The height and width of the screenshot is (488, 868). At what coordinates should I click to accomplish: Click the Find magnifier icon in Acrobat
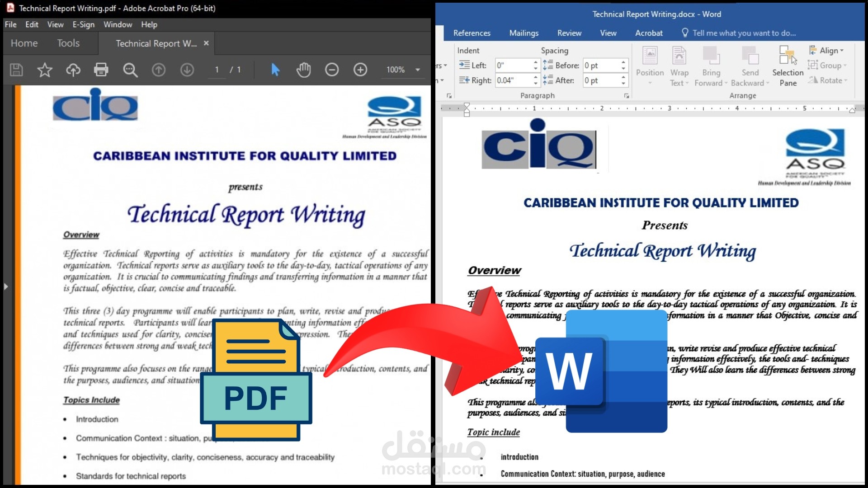click(x=130, y=70)
